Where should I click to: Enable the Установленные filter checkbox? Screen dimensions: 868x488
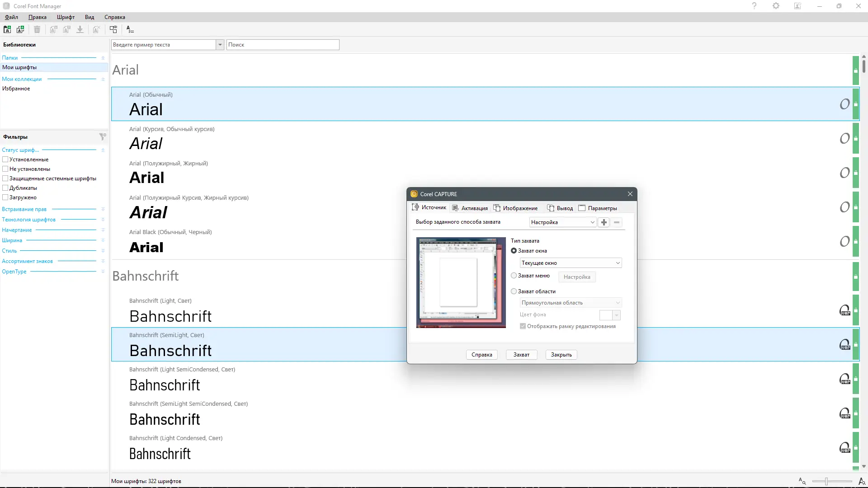coord(5,160)
